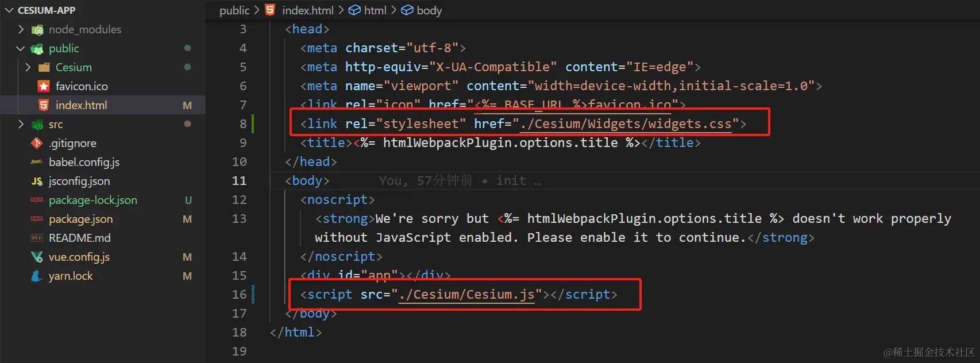This screenshot has height=363, width=980.
Task: Select the public folder label
Action: pyautogui.click(x=64, y=48)
